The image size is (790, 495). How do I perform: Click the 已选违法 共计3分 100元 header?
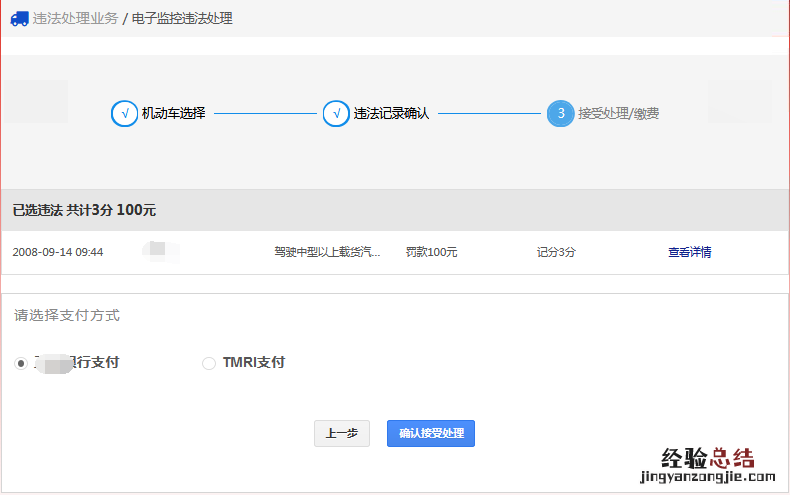click(84, 210)
